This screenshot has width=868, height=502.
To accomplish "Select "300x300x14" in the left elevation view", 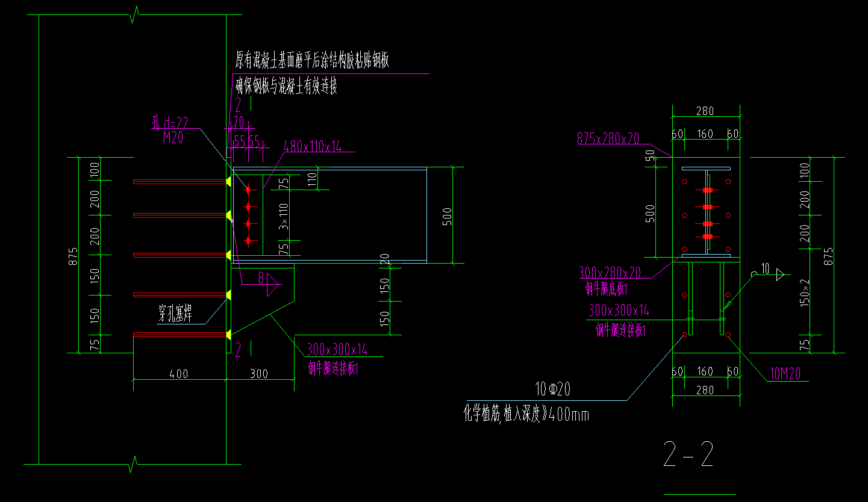I will [x=337, y=349].
